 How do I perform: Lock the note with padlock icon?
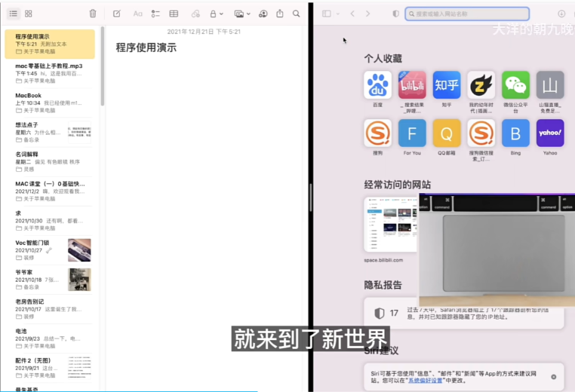[213, 14]
